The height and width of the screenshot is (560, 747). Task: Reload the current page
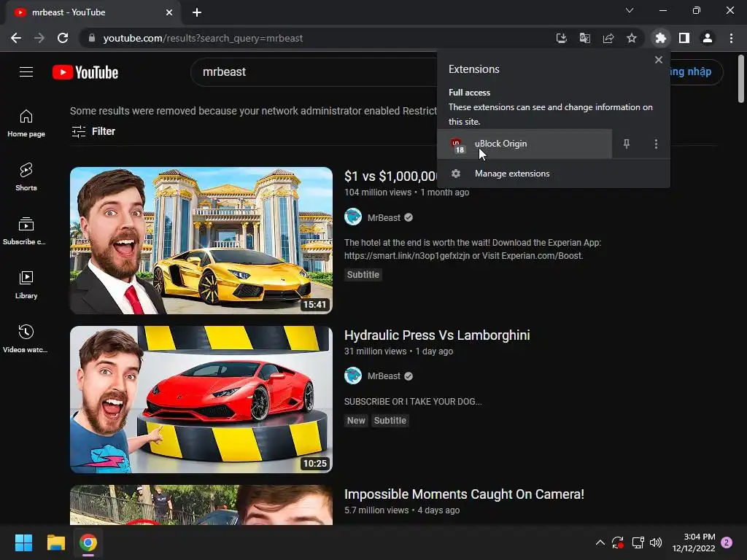pos(63,38)
